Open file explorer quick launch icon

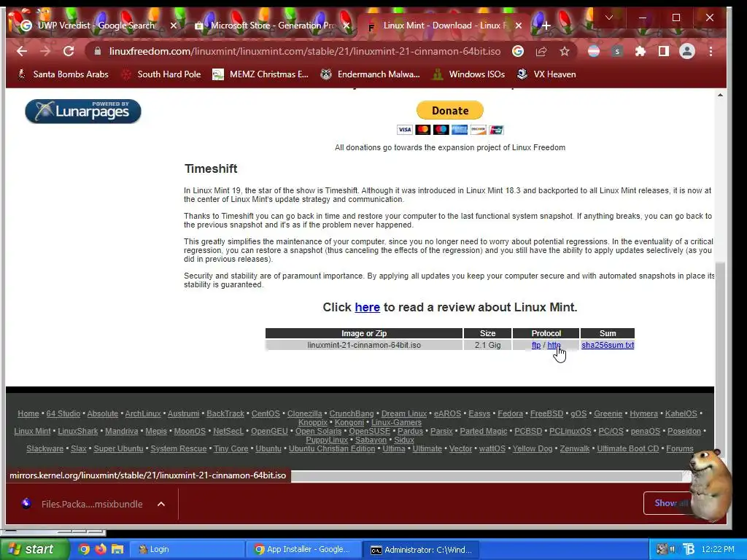117,549
